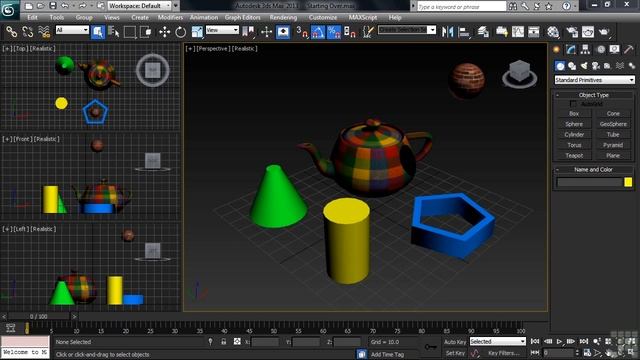This screenshot has height=360, width=640.
Task: Toggle Percent Snap
Action: click(334, 31)
